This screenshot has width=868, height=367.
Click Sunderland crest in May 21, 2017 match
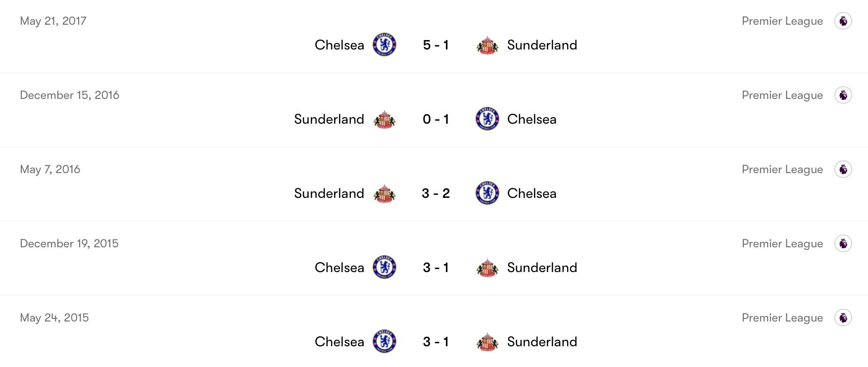click(487, 45)
